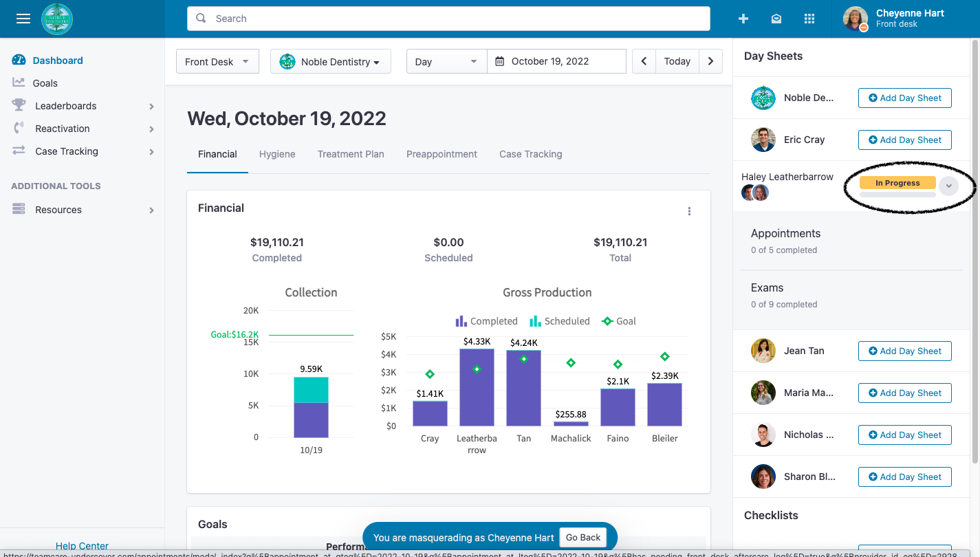Click Nicholas avatar photo
This screenshot has height=557, width=980.
(763, 435)
